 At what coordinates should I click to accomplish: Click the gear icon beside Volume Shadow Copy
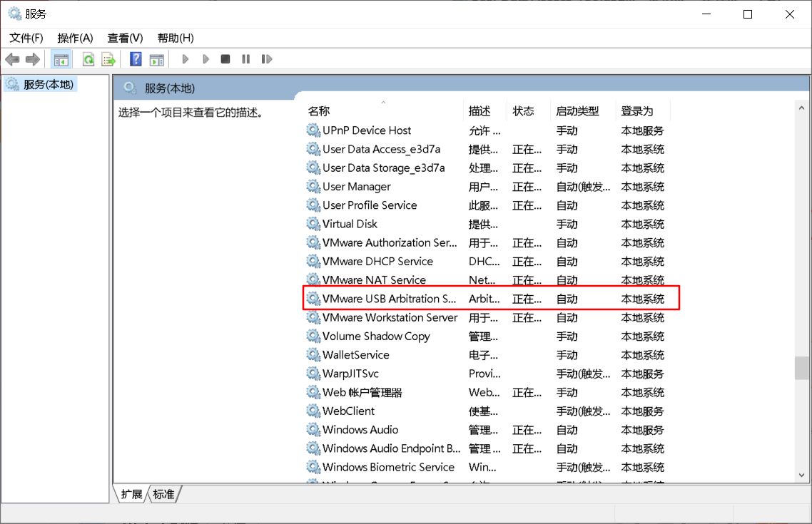click(313, 336)
